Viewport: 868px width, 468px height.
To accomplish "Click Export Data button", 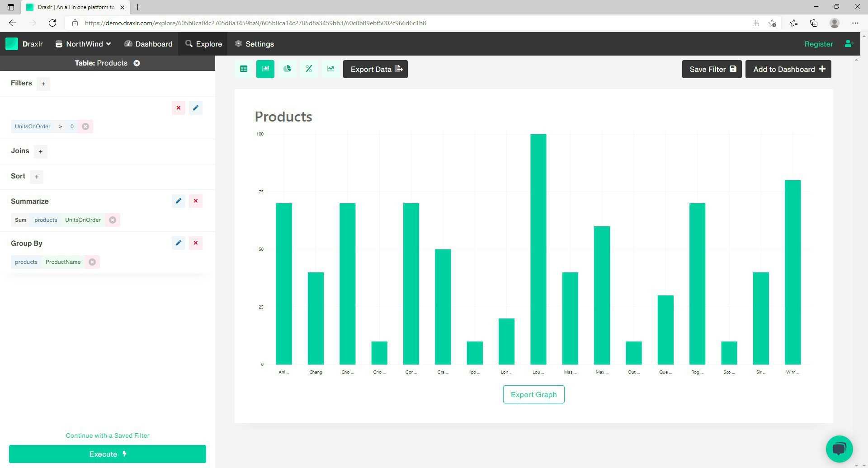I will [375, 69].
